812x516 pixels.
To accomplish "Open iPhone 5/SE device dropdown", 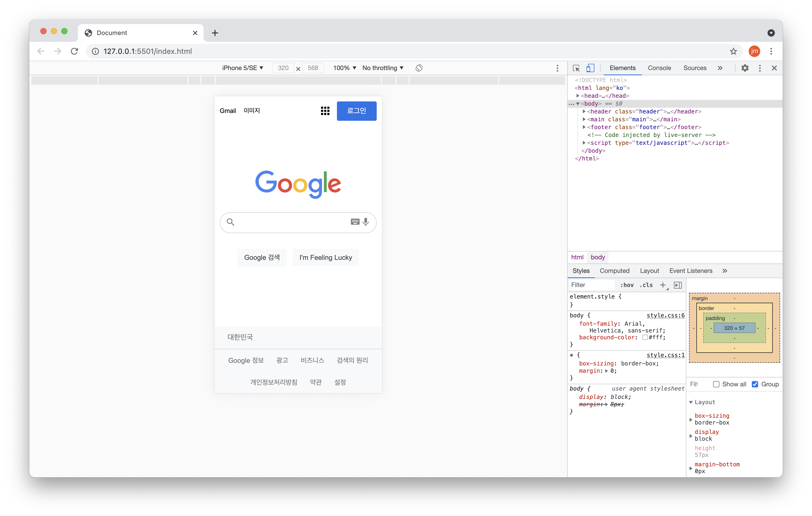I will point(243,68).
